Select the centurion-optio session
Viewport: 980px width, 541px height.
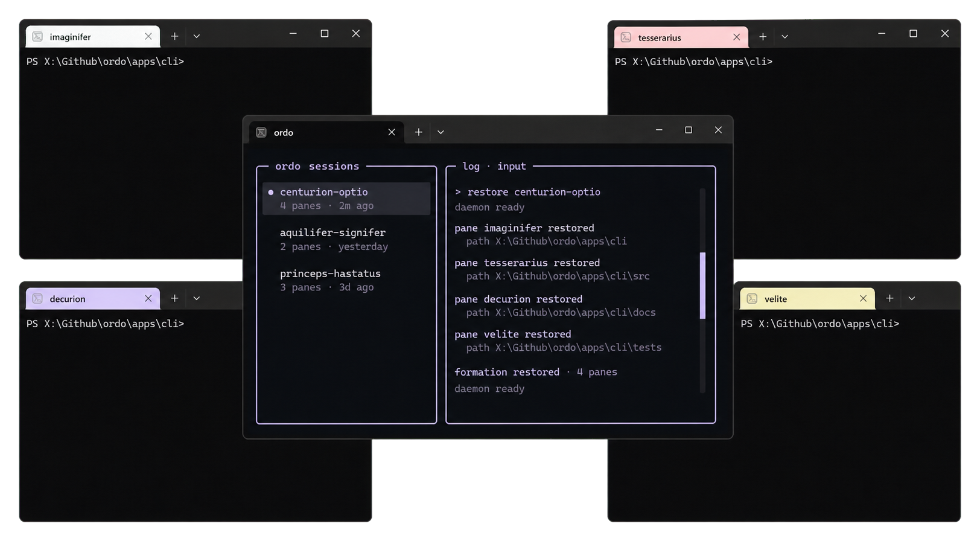(x=346, y=199)
